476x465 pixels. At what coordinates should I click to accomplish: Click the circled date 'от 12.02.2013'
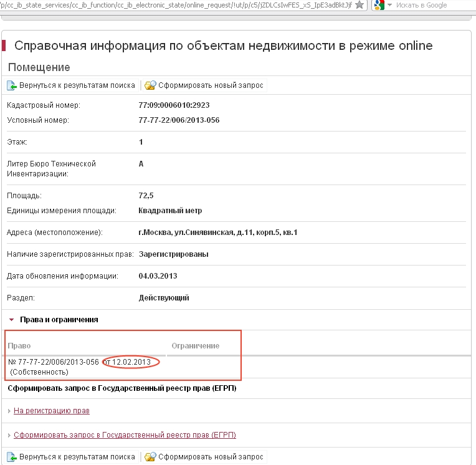(x=131, y=362)
